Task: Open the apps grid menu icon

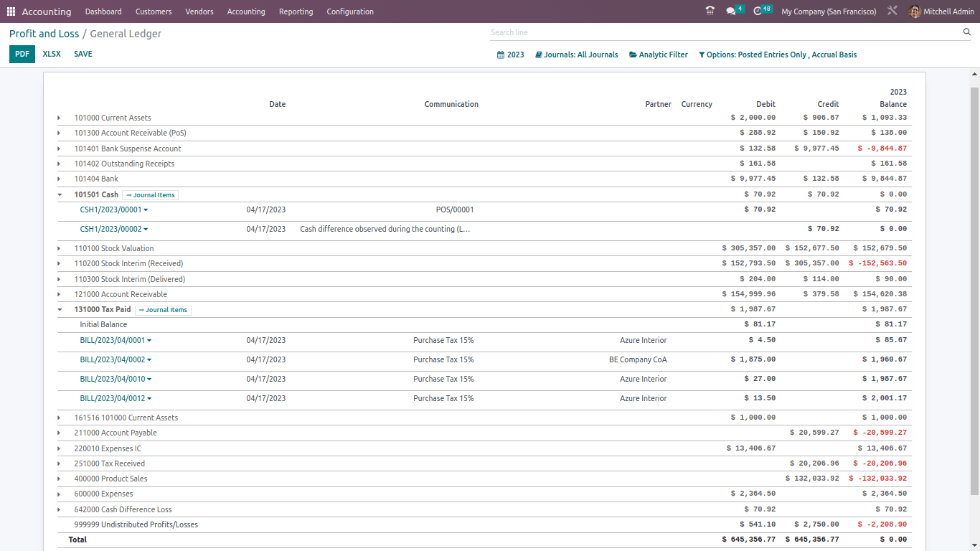Action: 11,11
